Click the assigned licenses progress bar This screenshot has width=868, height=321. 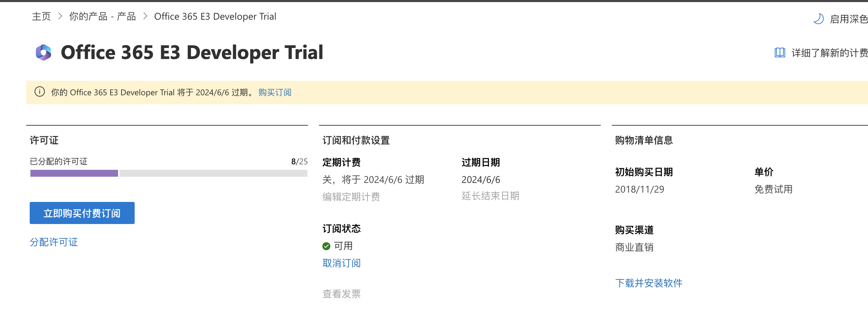[169, 173]
